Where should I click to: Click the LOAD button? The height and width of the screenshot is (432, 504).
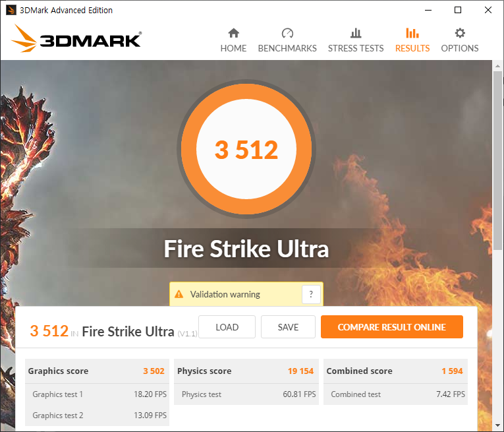[x=227, y=327]
